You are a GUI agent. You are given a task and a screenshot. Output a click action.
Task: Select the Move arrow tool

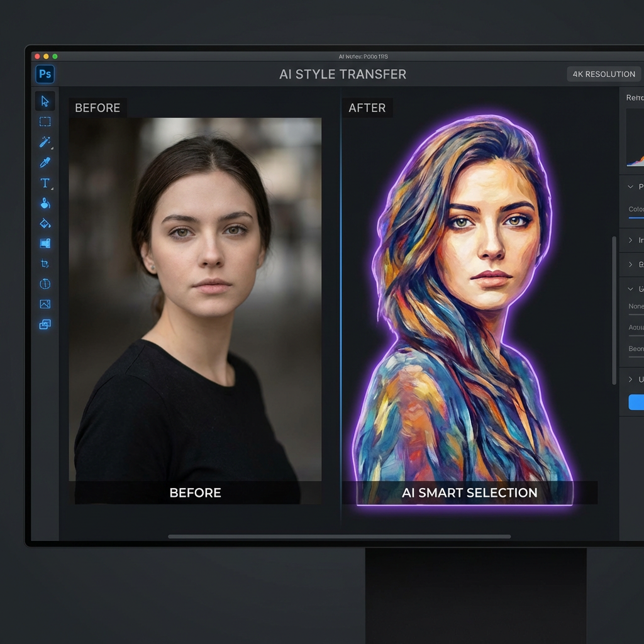point(45,101)
